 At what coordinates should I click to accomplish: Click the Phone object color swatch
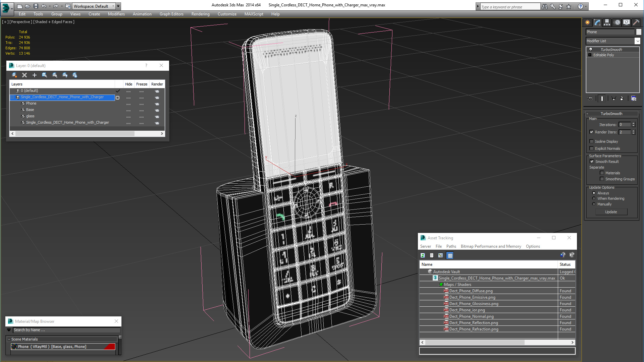point(639,32)
